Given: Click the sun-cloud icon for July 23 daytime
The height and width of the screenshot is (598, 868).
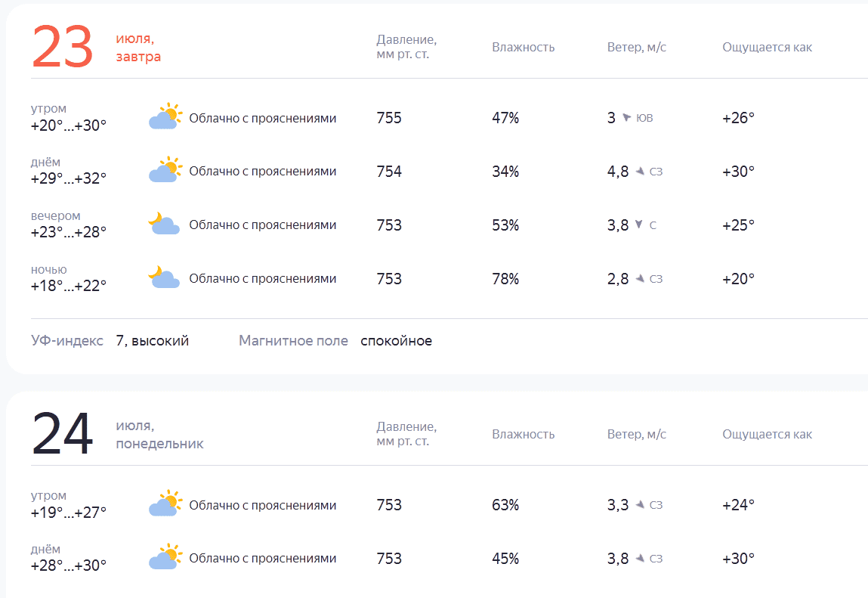Looking at the screenshot, I should [165, 171].
